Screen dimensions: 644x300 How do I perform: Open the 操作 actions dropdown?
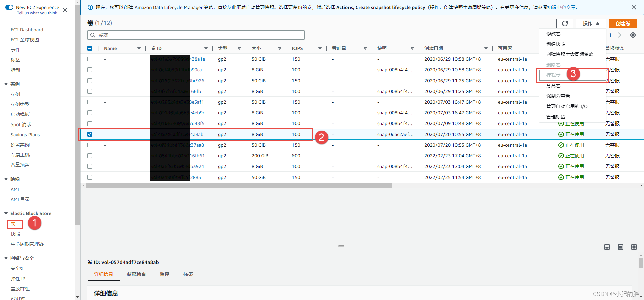(x=591, y=23)
